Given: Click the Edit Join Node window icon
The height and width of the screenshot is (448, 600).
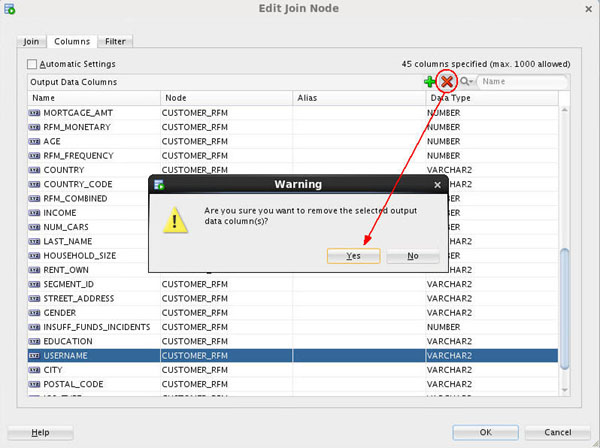Looking at the screenshot, I should point(10,9).
